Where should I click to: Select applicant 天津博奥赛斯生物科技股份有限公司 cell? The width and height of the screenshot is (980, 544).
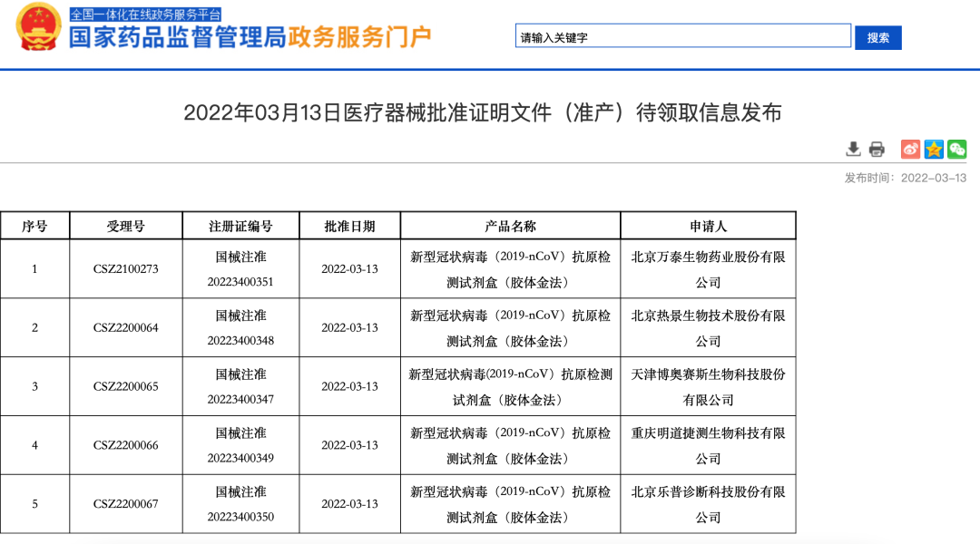708,387
